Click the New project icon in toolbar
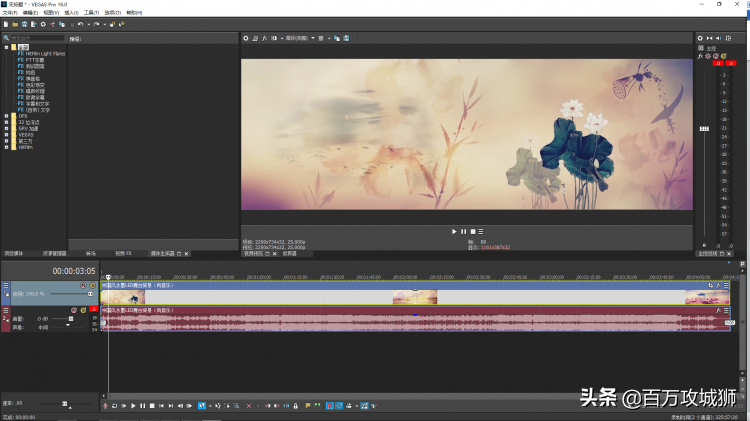Screen dimensions: 750x421 [5, 23]
